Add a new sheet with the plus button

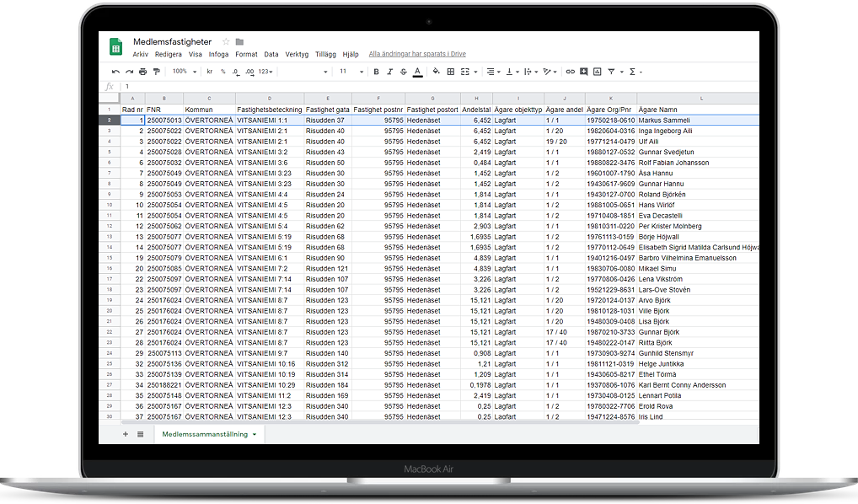click(x=126, y=434)
